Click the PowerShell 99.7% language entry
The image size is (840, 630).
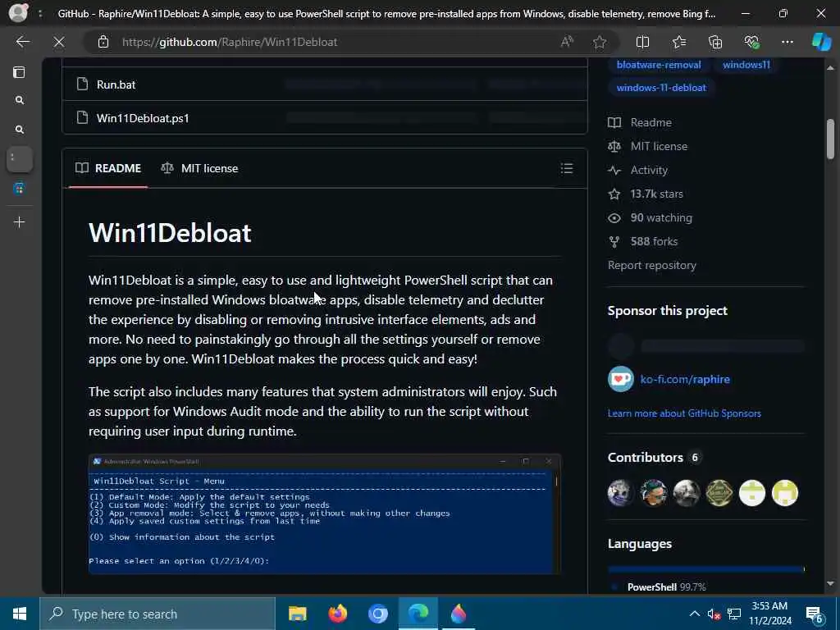[659, 587]
